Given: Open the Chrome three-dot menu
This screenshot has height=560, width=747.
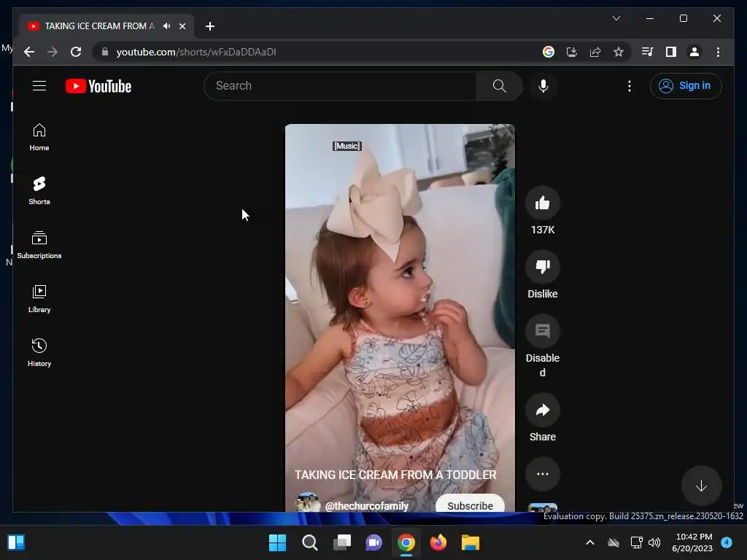Looking at the screenshot, I should [x=718, y=52].
